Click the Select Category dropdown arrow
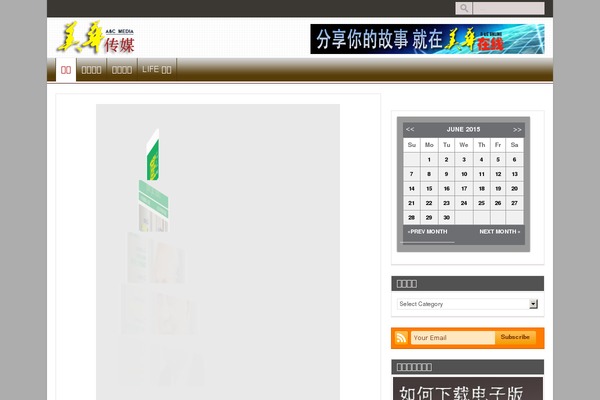Viewport: 600px width, 400px height. click(x=533, y=304)
